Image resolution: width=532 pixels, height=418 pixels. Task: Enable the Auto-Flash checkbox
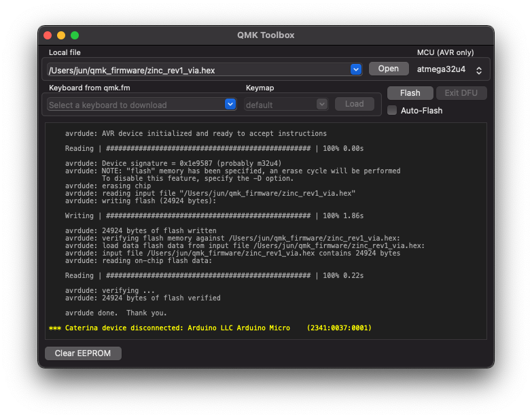coord(392,111)
